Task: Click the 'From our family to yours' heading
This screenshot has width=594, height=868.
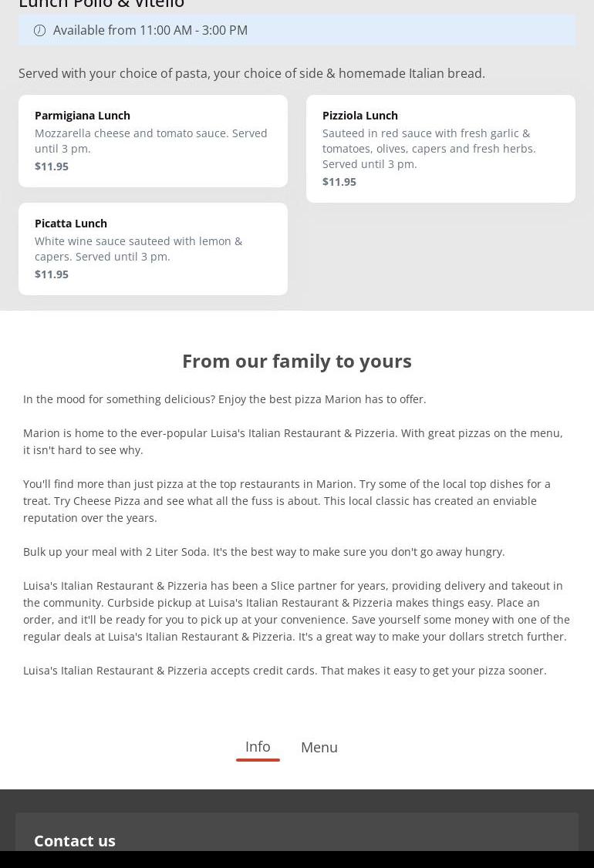Action: [297, 361]
